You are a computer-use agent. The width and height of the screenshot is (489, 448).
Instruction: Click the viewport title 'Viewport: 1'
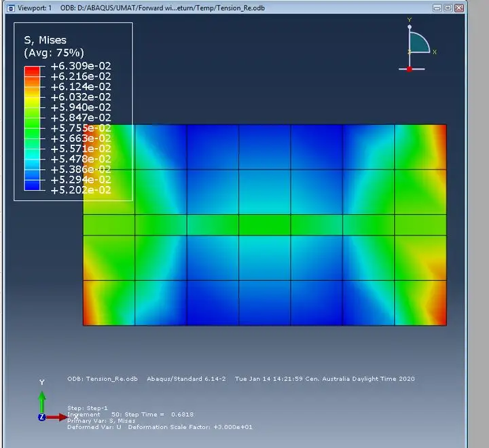35,8
